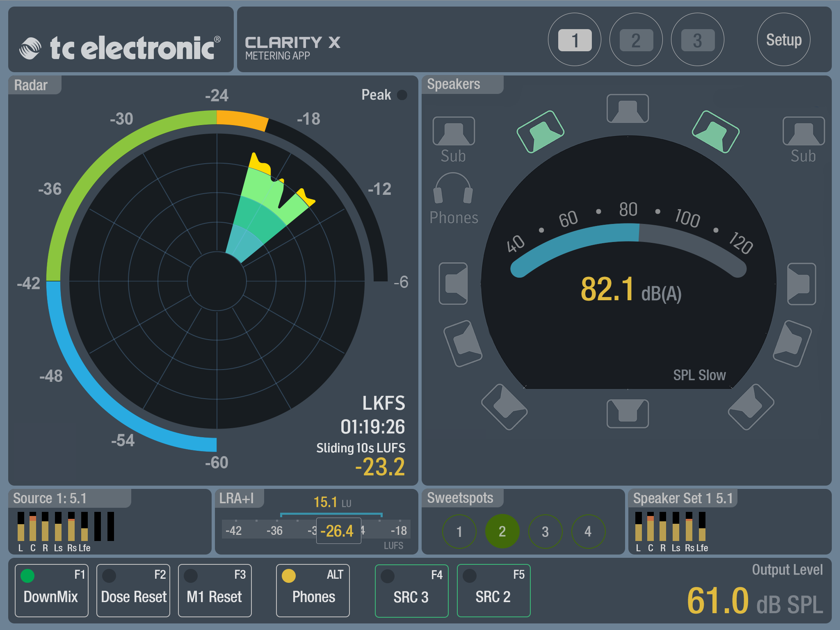Select the left side speaker icon
The height and width of the screenshot is (630, 840).
click(x=453, y=283)
